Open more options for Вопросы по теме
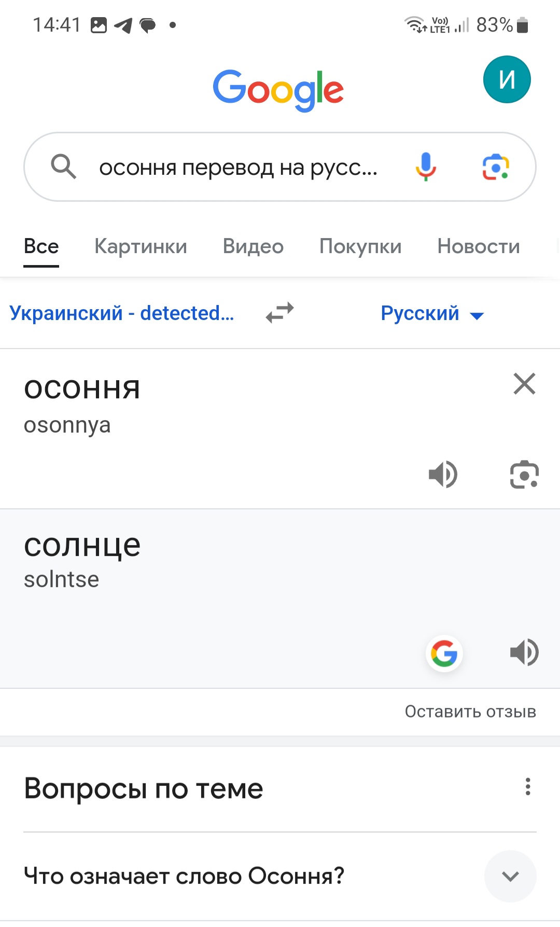Screen dimensions: 560x927 point(528,787)
